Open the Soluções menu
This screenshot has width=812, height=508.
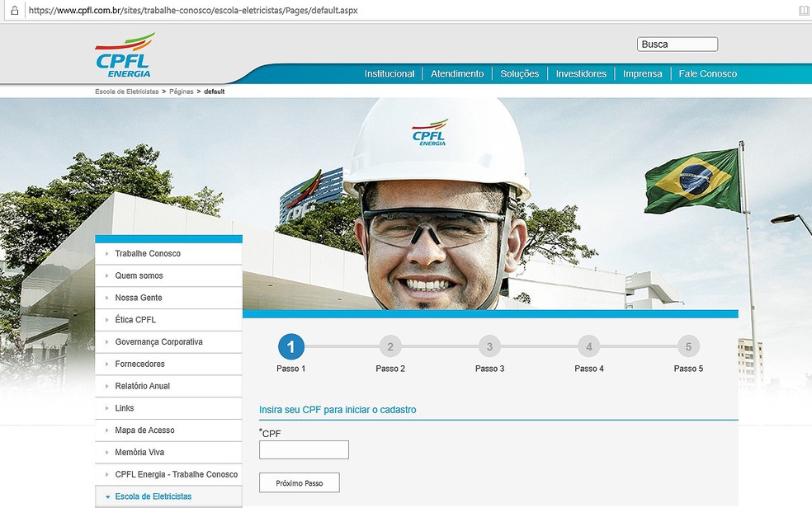click(519, 74)
